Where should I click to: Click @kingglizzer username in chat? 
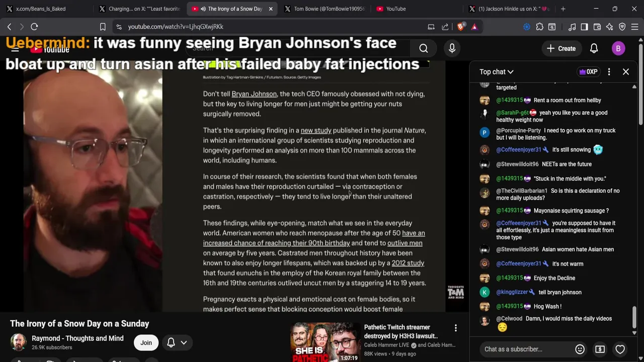[512, 292]
